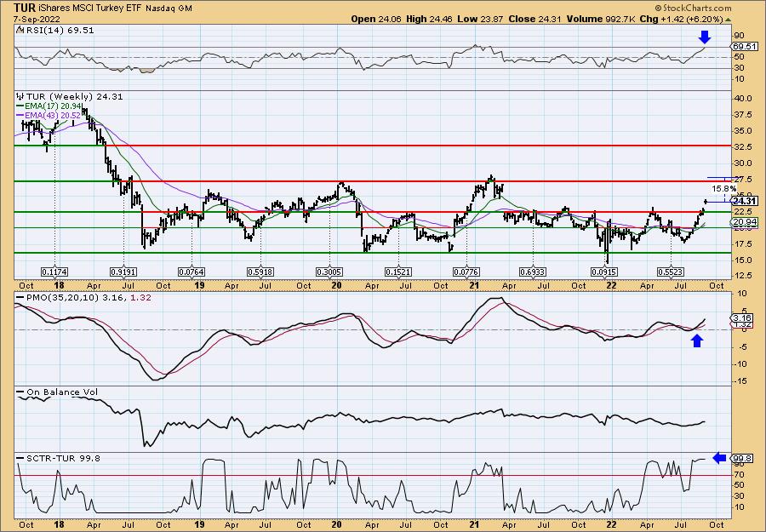
Task: Click the 0.6933 cycle label
Action: coord(533,272)
